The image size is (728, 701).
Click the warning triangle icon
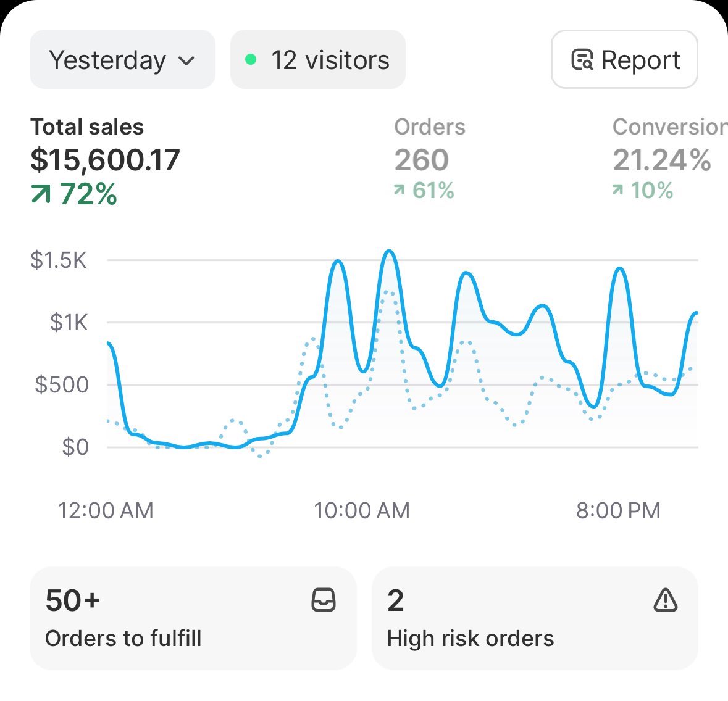665,600
